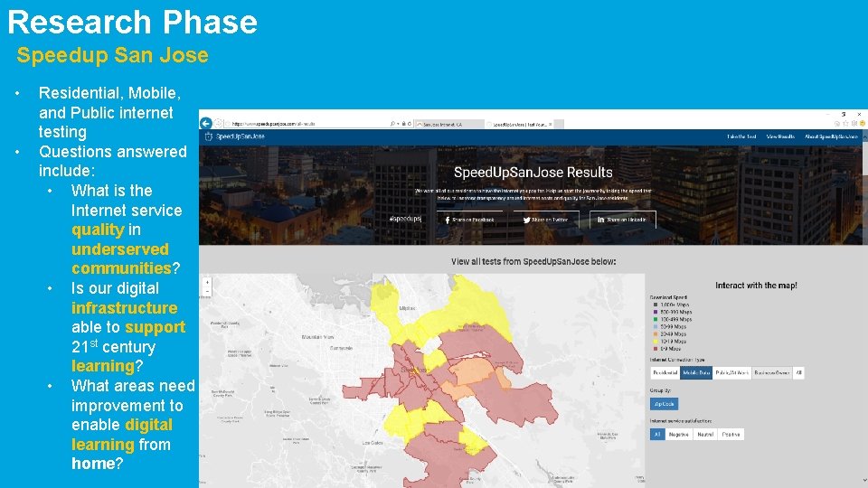Click the browser home icon
This screenshot has height=488, width=868.
click(837, 124)
